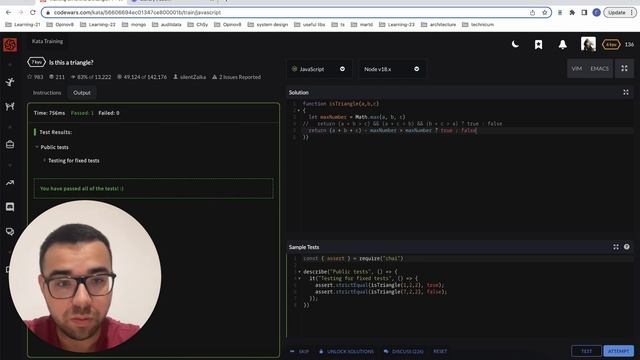Toggle fullscreen editor layout icon
This screenshot has width=640, height=360.
click(624, 69)
